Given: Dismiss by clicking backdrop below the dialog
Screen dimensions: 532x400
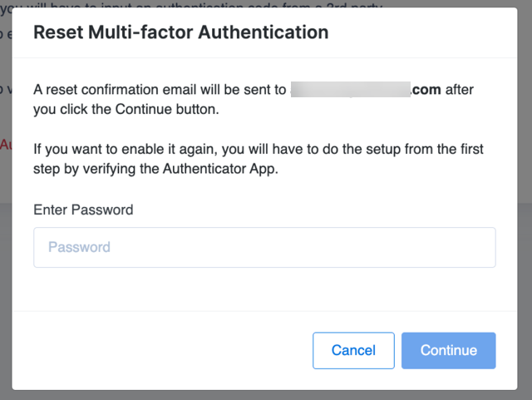Looking at the screenshot, I should tap(266, 395).
